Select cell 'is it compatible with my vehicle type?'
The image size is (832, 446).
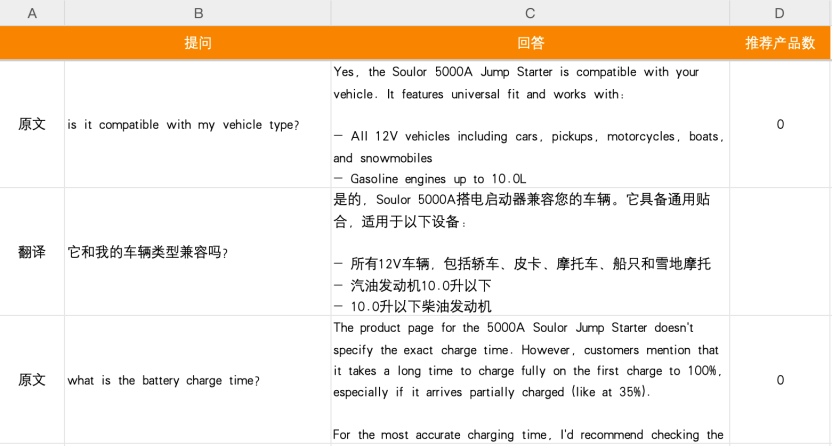pyautogui.click(x=198, y=124)
